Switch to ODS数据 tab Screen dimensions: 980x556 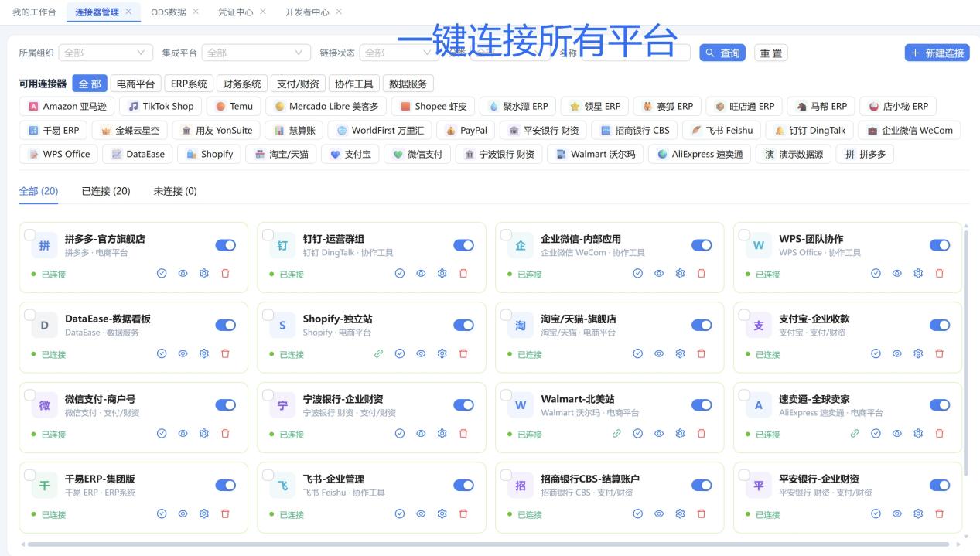[168, 12]
